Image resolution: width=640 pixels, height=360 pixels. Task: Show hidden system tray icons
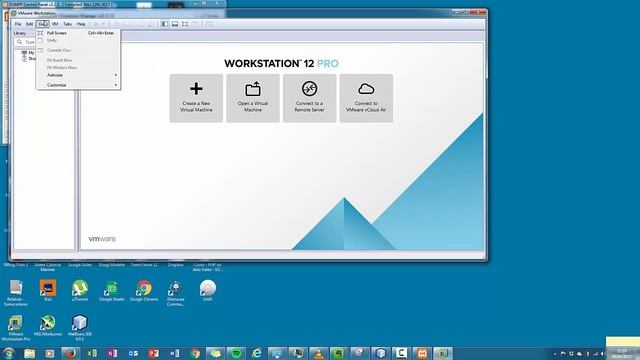pos(555,354)
